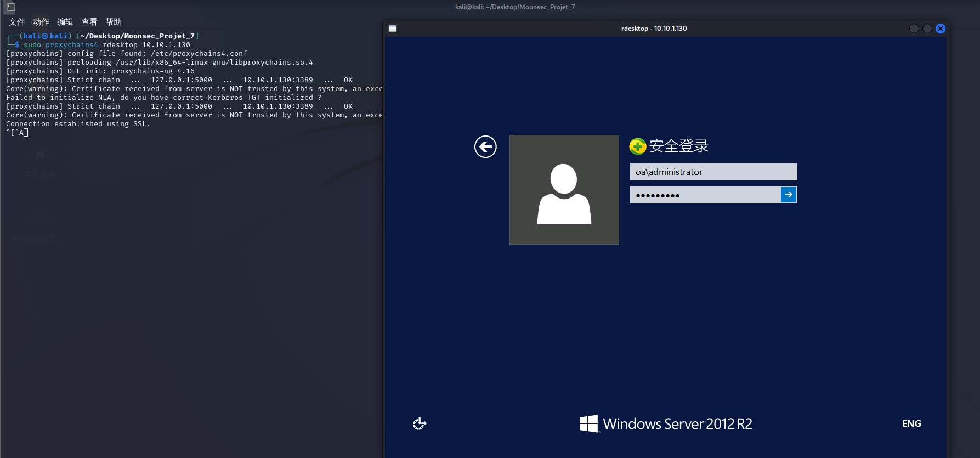Minimize the rdesktop window
Viewport: 980px width, 458px height.
coord(914,29)
